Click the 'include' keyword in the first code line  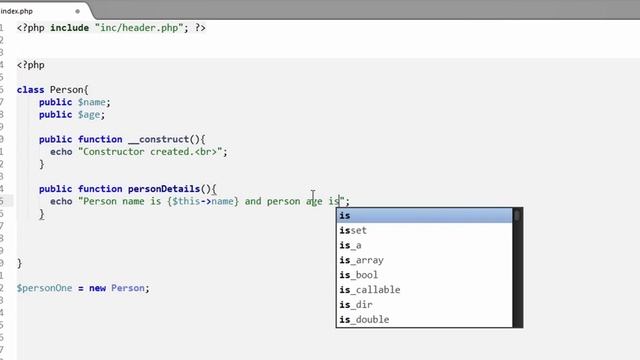(69, 28)
